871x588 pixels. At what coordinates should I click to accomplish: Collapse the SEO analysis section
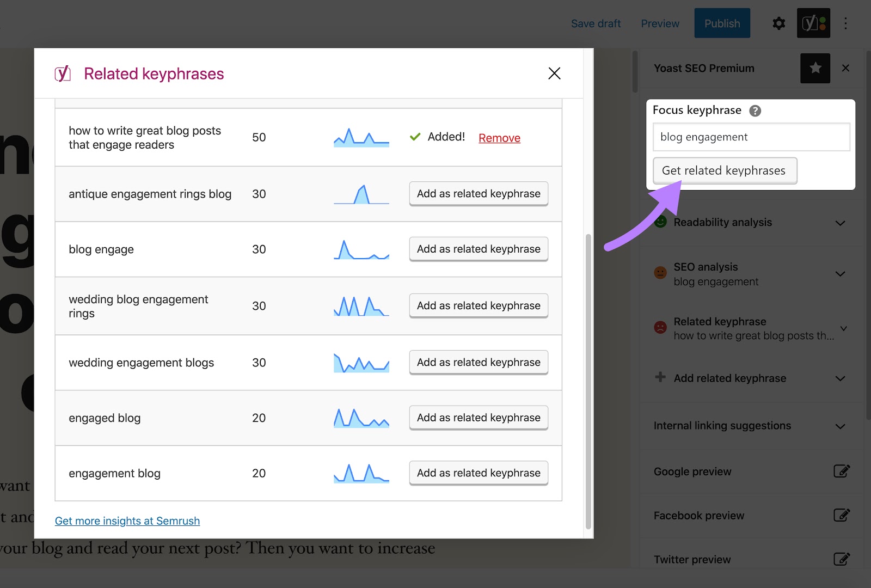(840, 274)
